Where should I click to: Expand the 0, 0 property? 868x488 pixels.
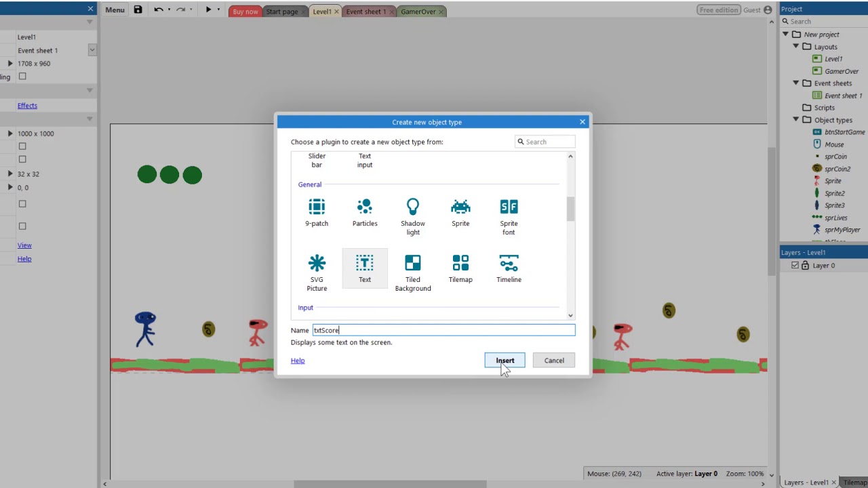click(10, 188)
